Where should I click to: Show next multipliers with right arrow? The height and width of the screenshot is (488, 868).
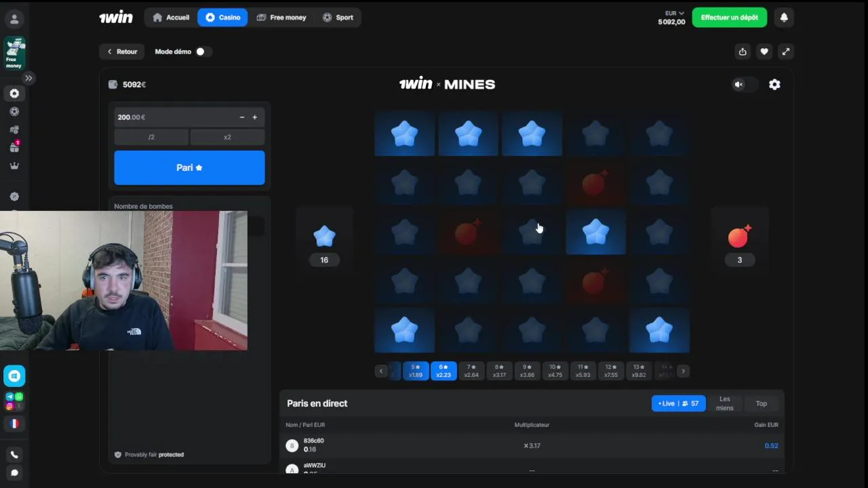point(683,371)
